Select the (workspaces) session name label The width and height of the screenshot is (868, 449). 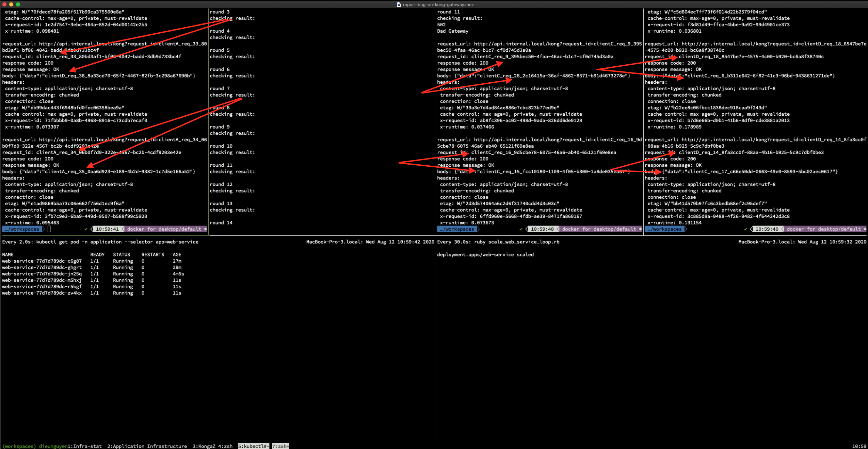click(19, 446)
